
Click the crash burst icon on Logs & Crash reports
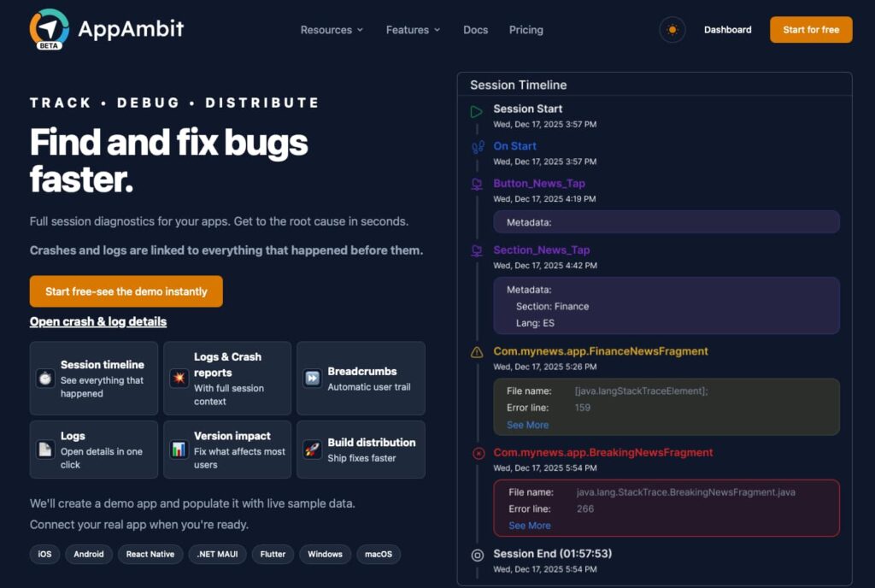(179, 377)
